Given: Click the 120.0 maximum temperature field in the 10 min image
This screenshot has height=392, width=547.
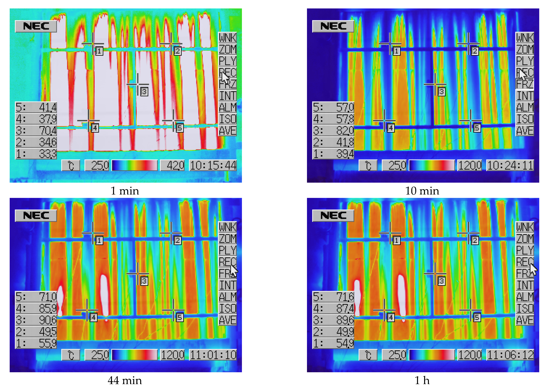Looking at the screenshot, I should tap(469, 165).
